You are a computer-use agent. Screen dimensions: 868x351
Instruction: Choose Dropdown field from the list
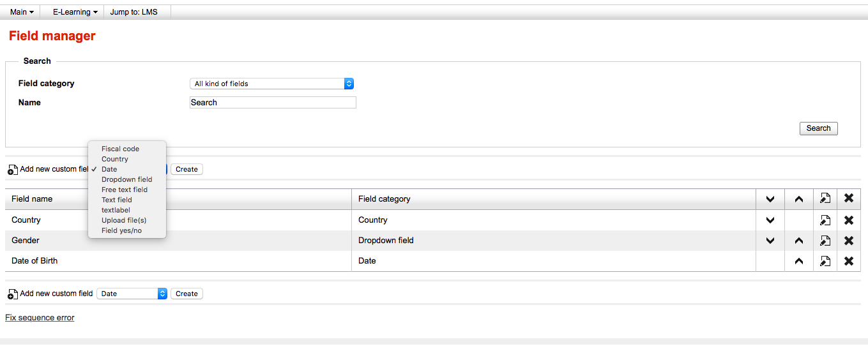point(126,179)
